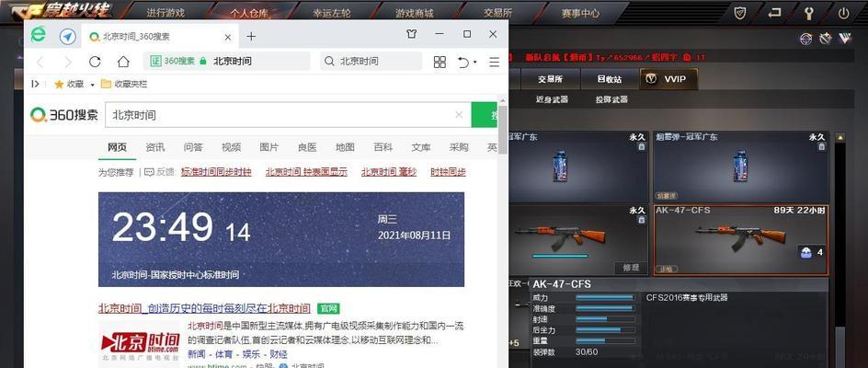Image resolution: width=868 pixels, height=368 pixels.
Task: Click the 反馈 feedback link
Action: pyautogui.click(x=160, y=172)
